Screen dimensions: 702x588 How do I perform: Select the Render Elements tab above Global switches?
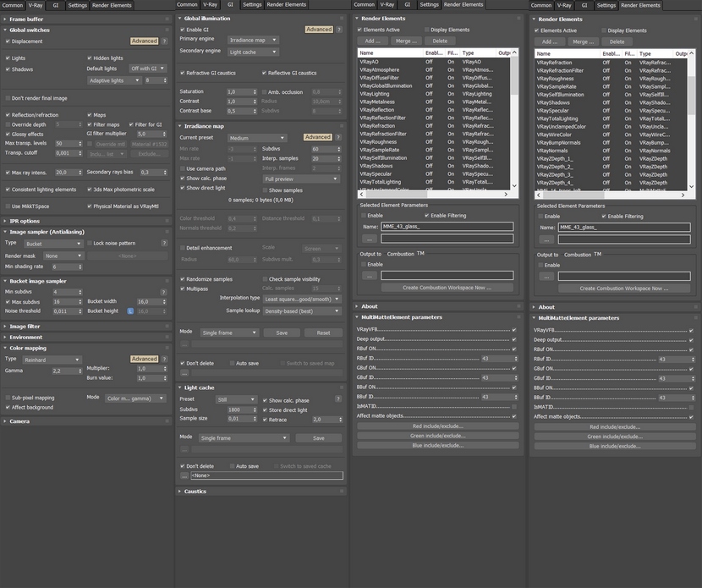tap(112, 5)
